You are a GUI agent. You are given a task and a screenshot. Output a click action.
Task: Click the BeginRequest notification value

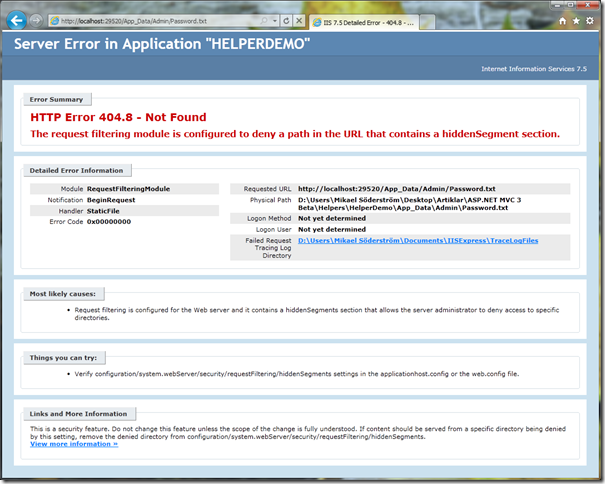point(111,200)
